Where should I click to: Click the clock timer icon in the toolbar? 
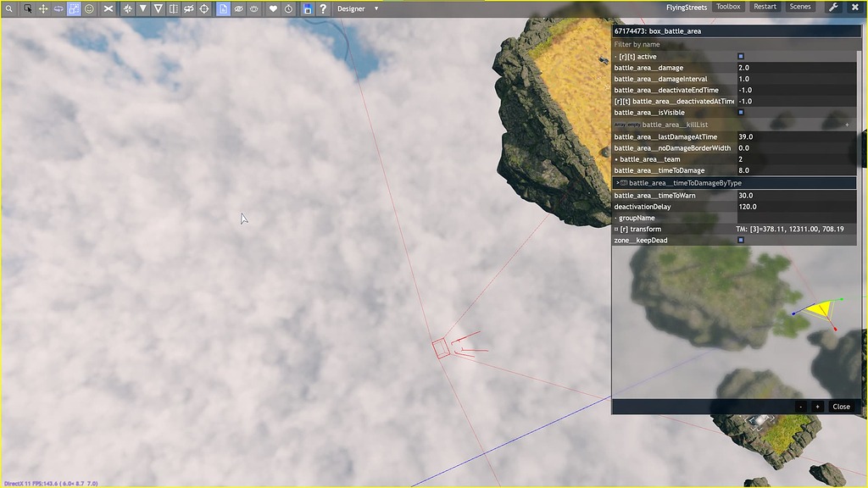(288, 8)
